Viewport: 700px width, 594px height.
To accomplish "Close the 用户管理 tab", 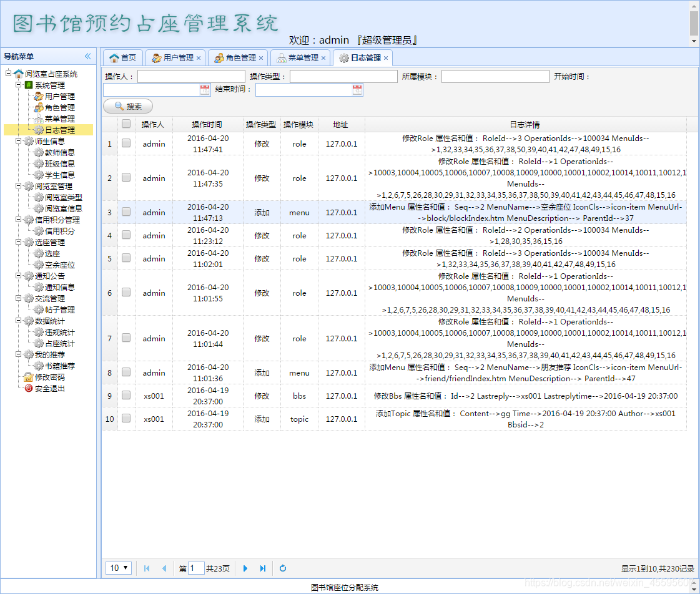I will (199, 58).
